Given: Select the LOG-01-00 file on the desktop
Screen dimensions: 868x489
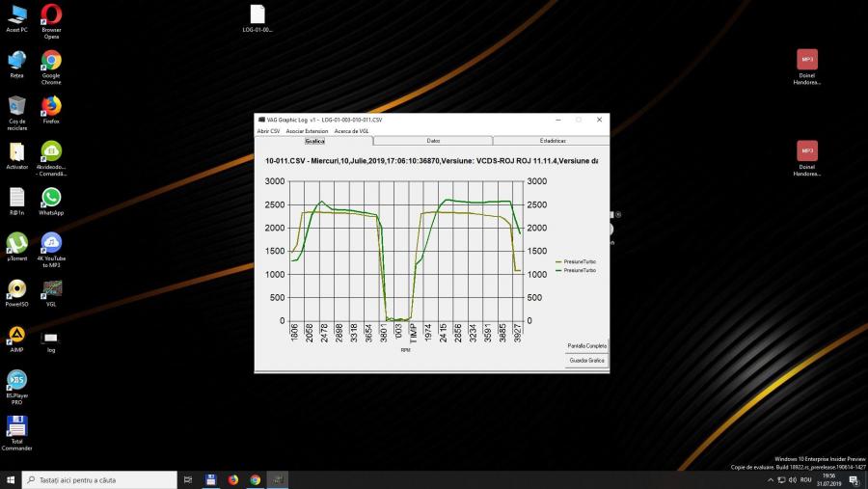Looking at the screenshot, I should (257, 15).
